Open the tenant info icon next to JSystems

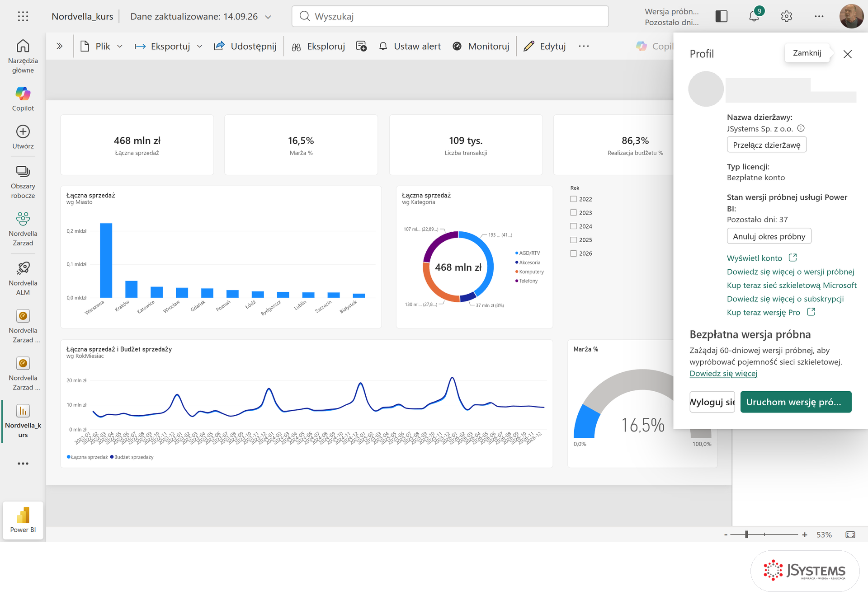coord(801,128)
